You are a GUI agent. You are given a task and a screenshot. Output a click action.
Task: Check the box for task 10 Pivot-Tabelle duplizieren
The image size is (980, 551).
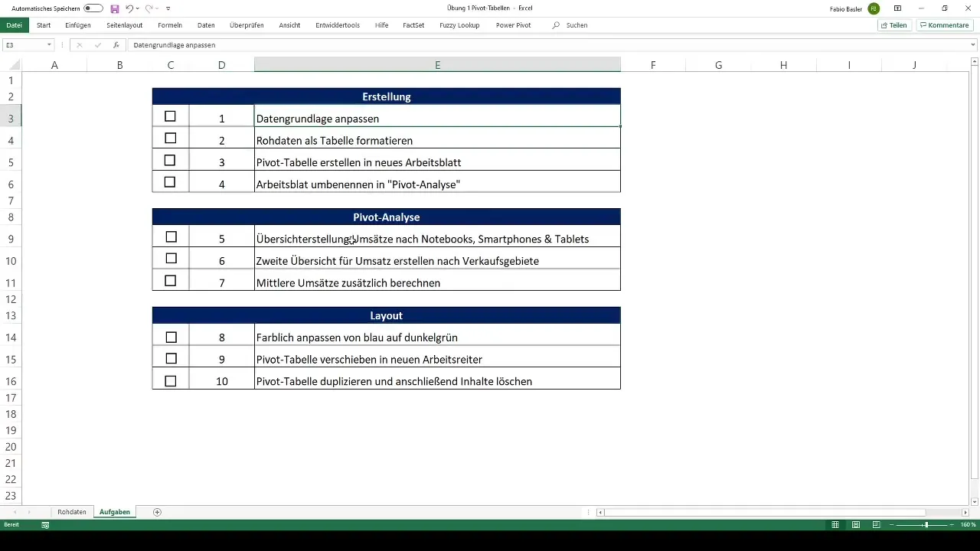coord(171,380)
